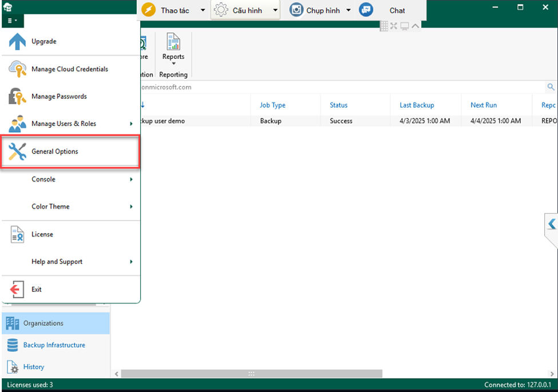Collapse the ribbon using the chevron
Image resolution: width=558 pixels, height=392 pixels.
coord(415,26)
